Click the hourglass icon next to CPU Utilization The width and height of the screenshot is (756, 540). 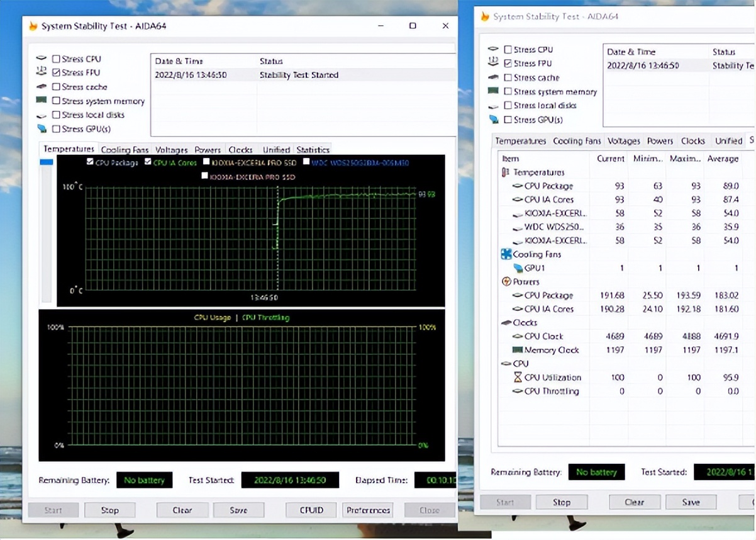[x=518, y=378]
